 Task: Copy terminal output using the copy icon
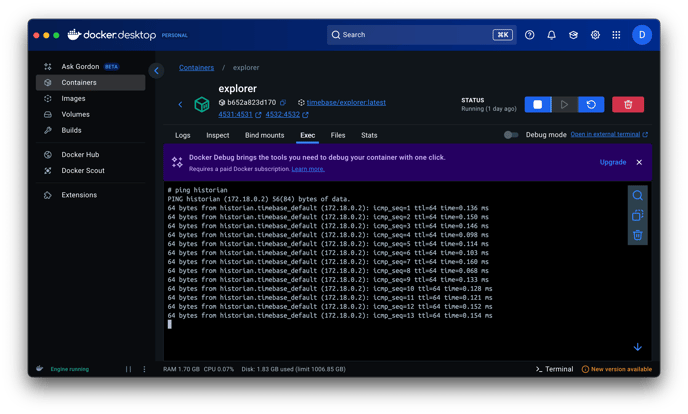637,215
